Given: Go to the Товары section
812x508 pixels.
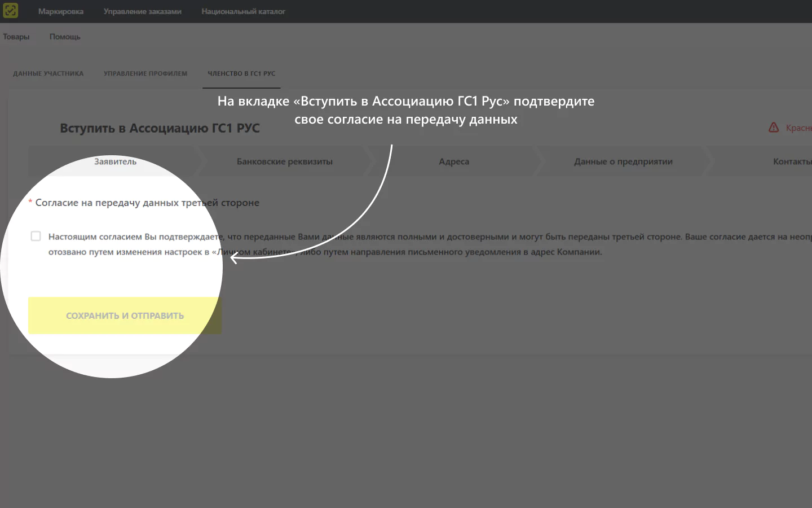Looking at the screenshot, I should [16, 37].
